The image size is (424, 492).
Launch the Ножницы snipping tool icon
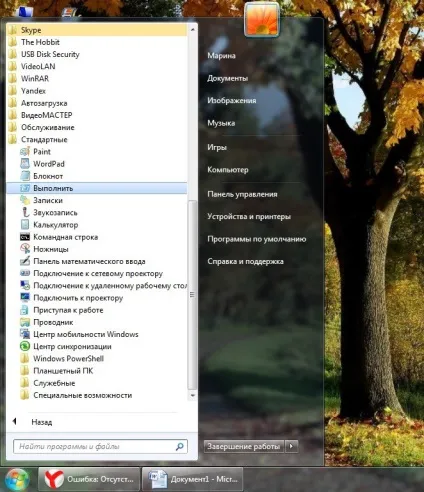(x=25, y=249)
